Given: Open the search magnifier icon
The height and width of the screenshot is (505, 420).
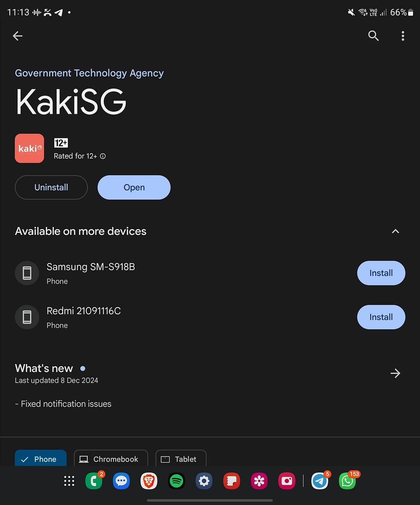Looking at the screenshot, I should pyautogui.click(x=373, y=36).
